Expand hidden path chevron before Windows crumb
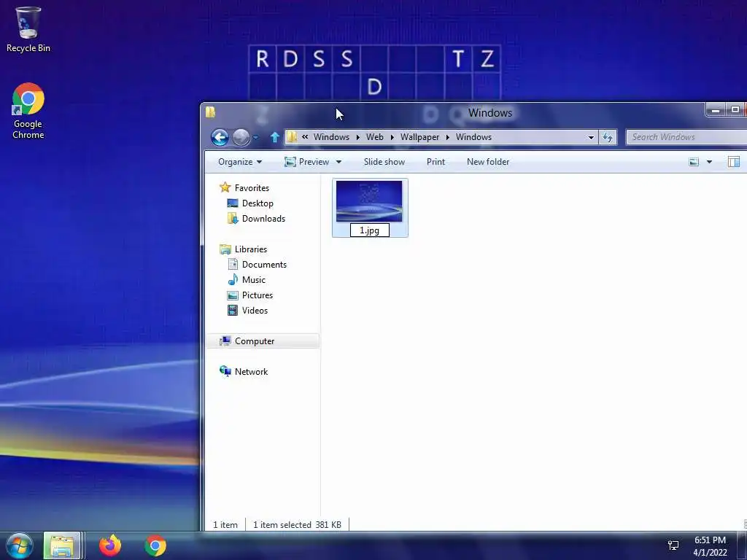 coord(305,136)
